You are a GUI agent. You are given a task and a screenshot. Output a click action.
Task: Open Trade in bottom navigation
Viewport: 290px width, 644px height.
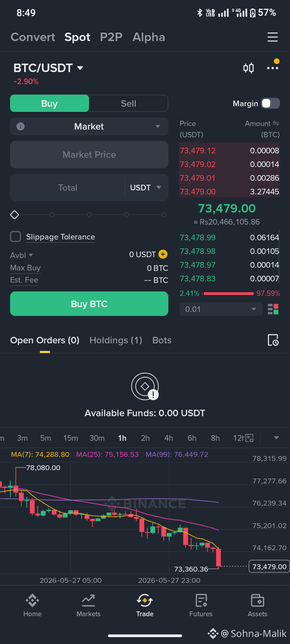click(x=145, y=605)
